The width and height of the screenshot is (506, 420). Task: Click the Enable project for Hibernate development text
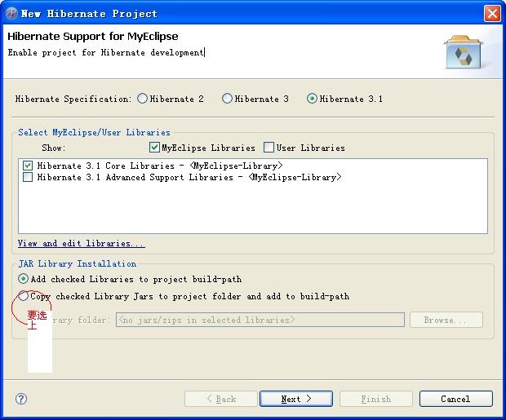tap(106, 52)
